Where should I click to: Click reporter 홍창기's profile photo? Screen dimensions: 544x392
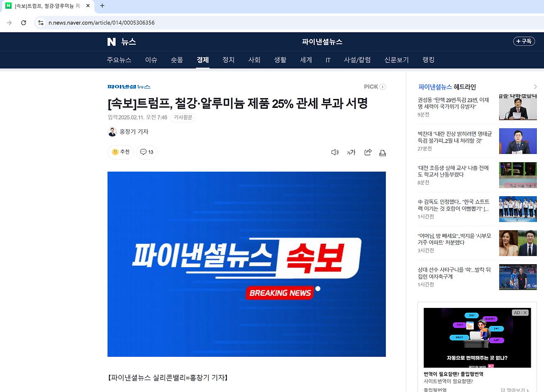point(112,132)
